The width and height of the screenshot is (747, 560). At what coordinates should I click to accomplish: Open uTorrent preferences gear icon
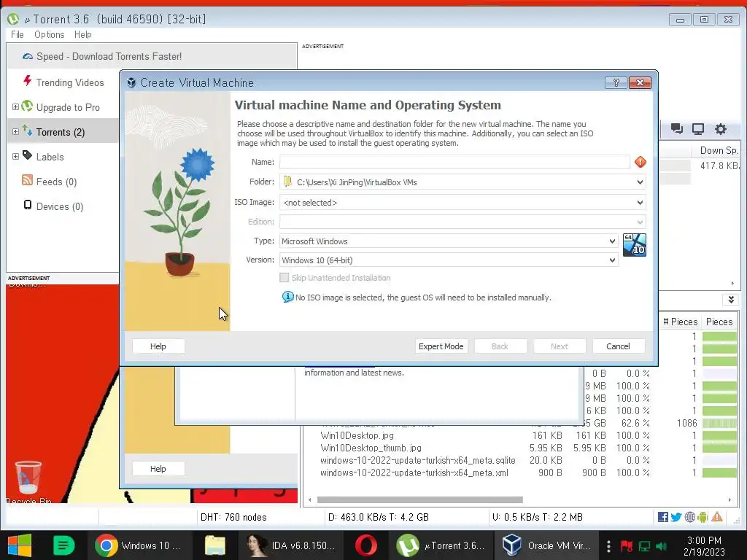click(720, 128)
